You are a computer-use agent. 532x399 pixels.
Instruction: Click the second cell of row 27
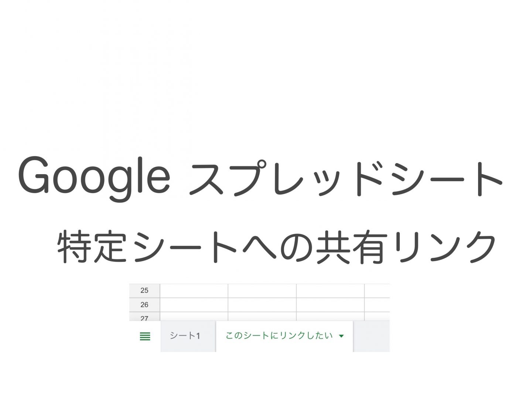pos(262,317)
